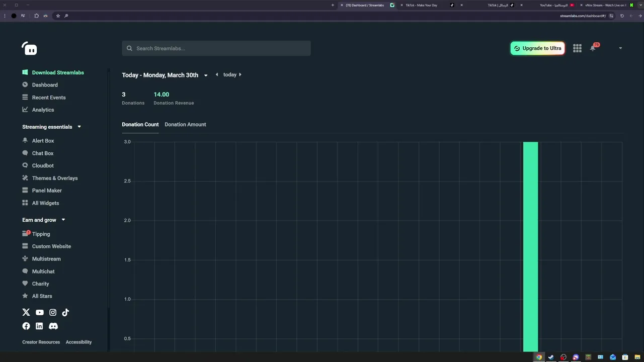Open Dashboard in the sidebar

click(x=45, y=85)
